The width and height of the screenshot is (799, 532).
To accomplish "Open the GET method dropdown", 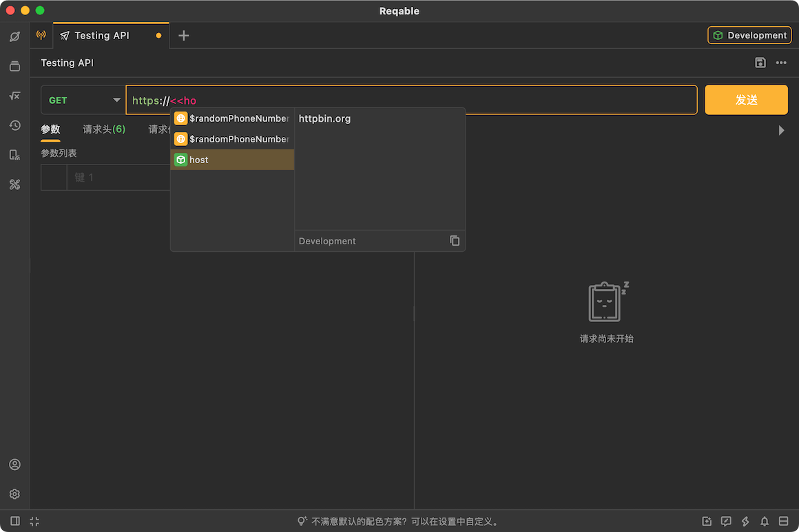I will [x=83, y=100].
